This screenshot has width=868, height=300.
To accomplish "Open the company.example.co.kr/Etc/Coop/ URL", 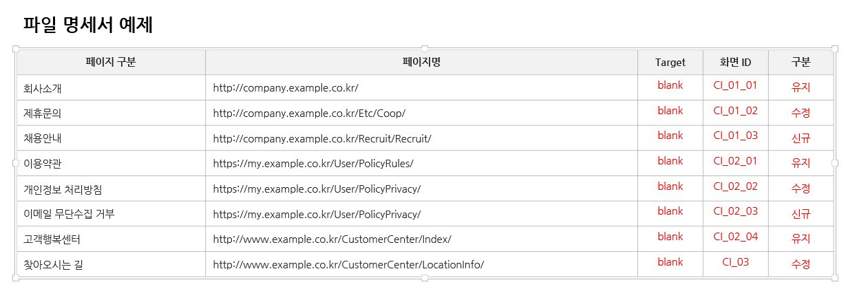I will pos(309,114).
